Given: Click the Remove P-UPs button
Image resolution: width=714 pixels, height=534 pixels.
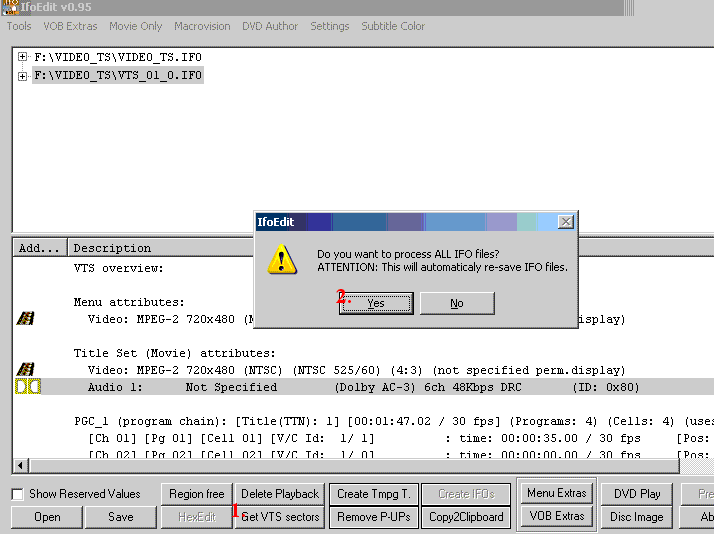Looking at the screenshot, I should 374,517.
